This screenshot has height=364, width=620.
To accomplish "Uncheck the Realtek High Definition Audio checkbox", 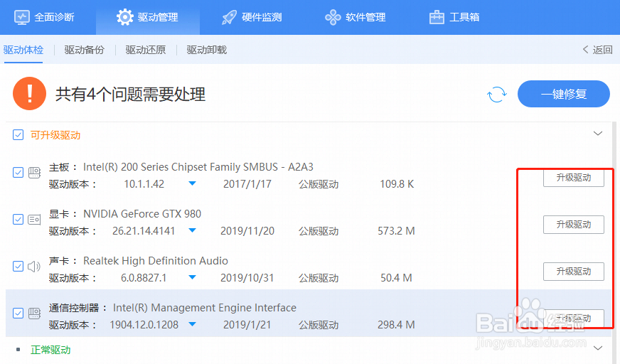I will coord(18,267).
